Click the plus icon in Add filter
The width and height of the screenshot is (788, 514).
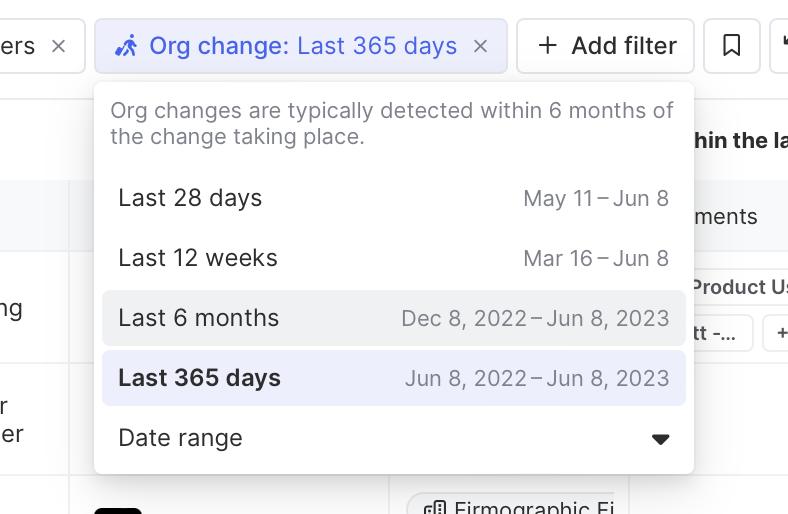[x=548, y=46]
